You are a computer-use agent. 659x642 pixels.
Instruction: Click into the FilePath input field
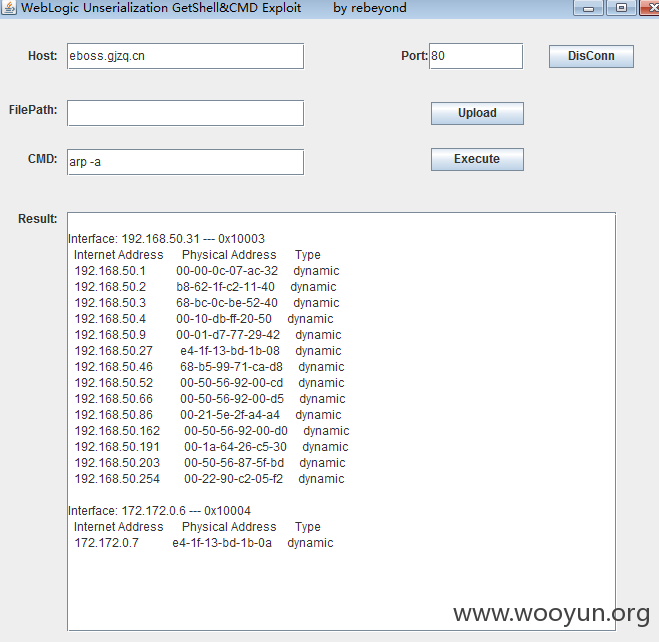point(185,113)
